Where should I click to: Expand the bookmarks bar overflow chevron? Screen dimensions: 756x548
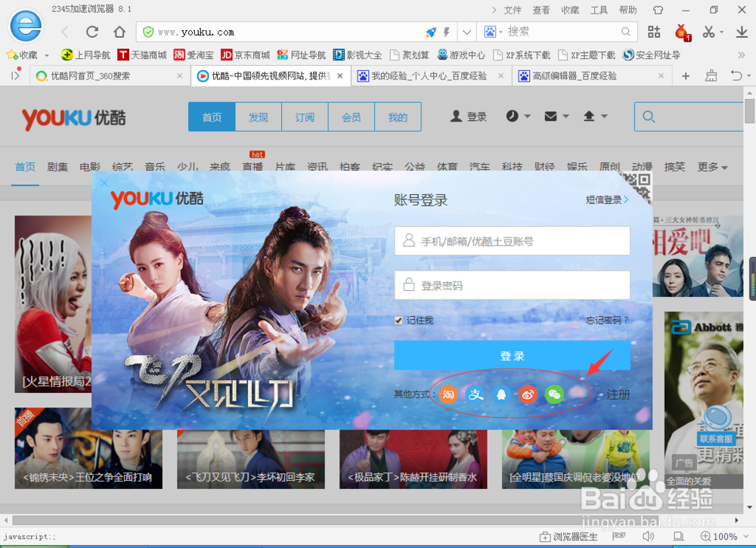tap(741, 55)
